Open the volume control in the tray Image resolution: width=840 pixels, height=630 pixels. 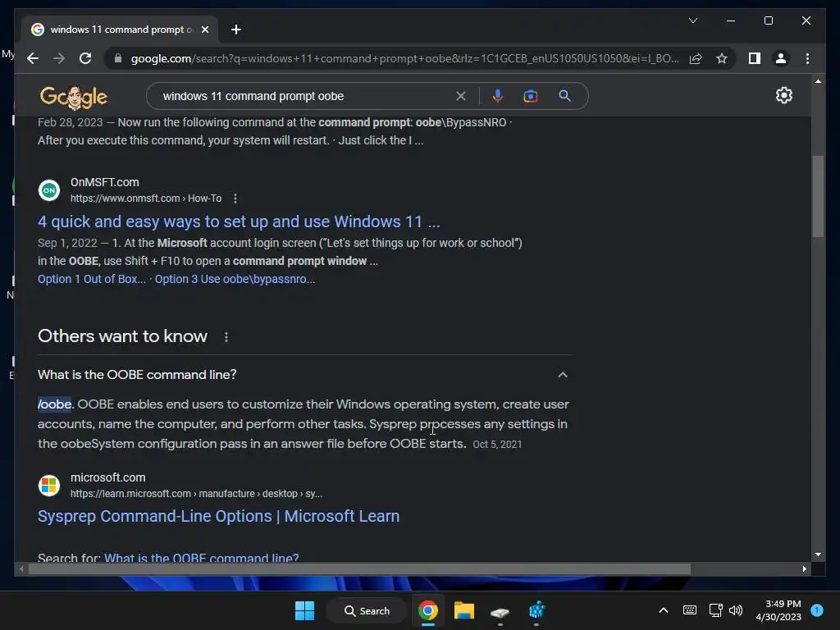click(x=736, y=610)
